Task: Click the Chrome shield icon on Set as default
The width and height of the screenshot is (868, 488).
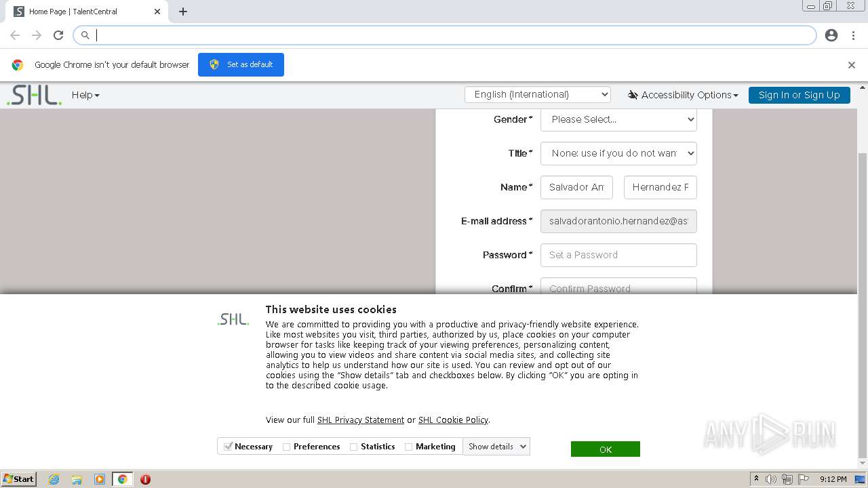Action: [214, 64]
